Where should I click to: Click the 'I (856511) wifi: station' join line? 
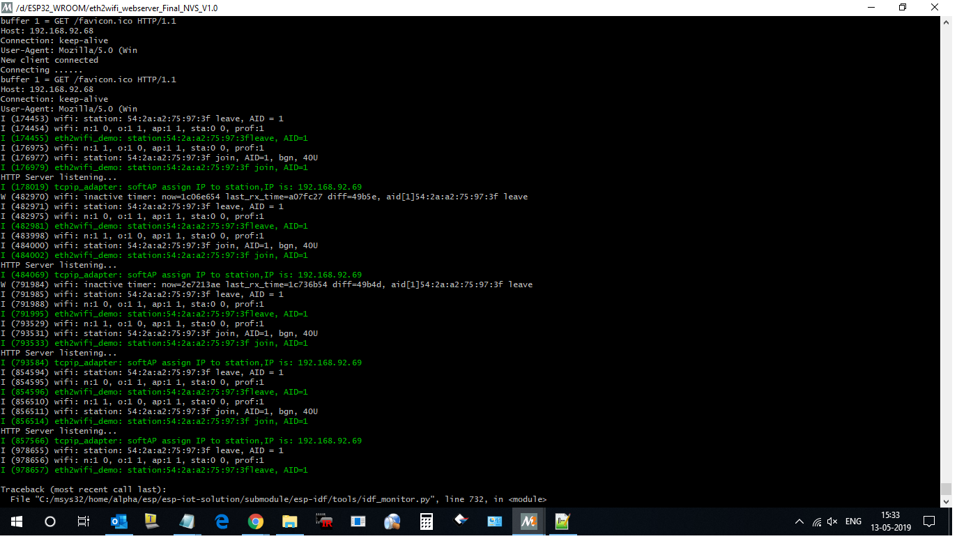tap(159, 411)
